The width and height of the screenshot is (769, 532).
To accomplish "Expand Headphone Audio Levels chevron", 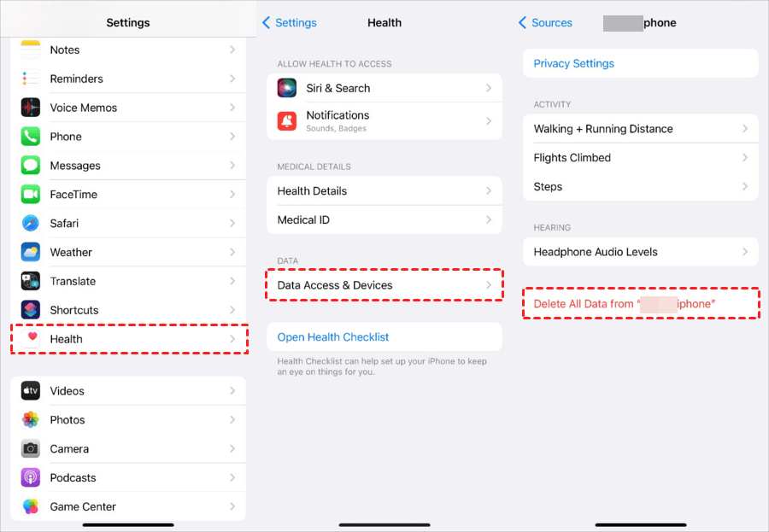I will pos(745,252).
